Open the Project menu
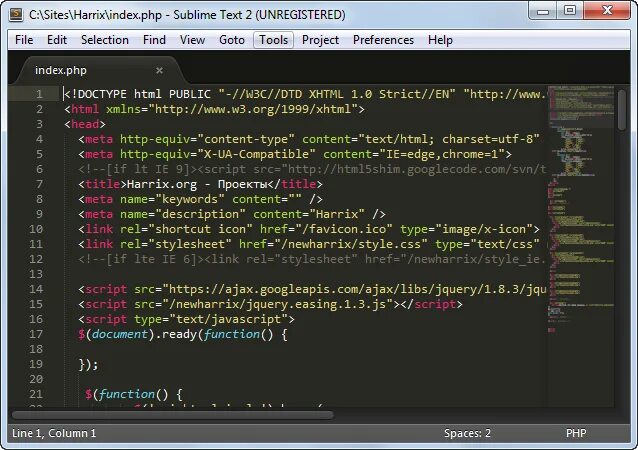The width and height of the screenshot is (638, 450). (x=320, y=40)
